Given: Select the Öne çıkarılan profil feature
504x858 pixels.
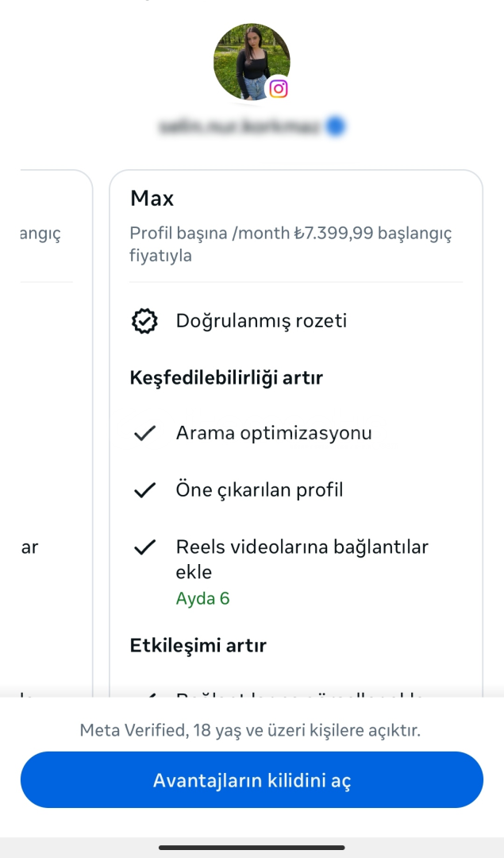Looking at the screenshot, I should click(260, 489).
